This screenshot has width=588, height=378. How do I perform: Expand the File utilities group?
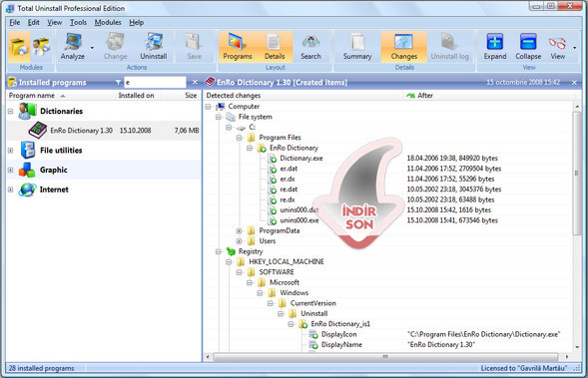[11, 151]
